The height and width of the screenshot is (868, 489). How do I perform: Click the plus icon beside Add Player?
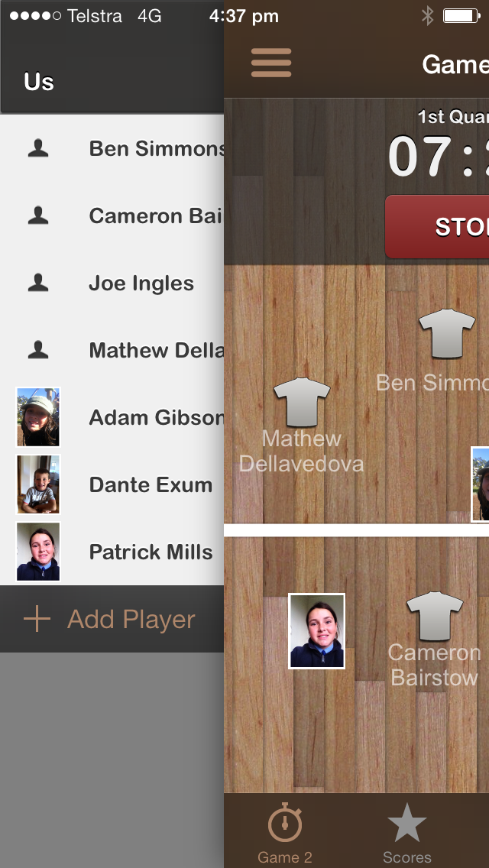pyautogui.click(x=37, y=619)
